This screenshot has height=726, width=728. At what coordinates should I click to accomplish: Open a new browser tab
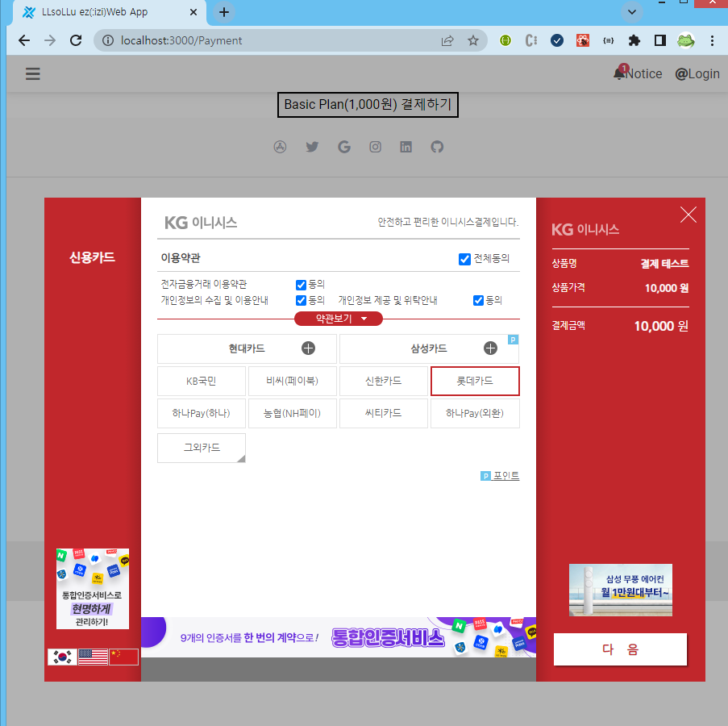[x=224, y=12]
